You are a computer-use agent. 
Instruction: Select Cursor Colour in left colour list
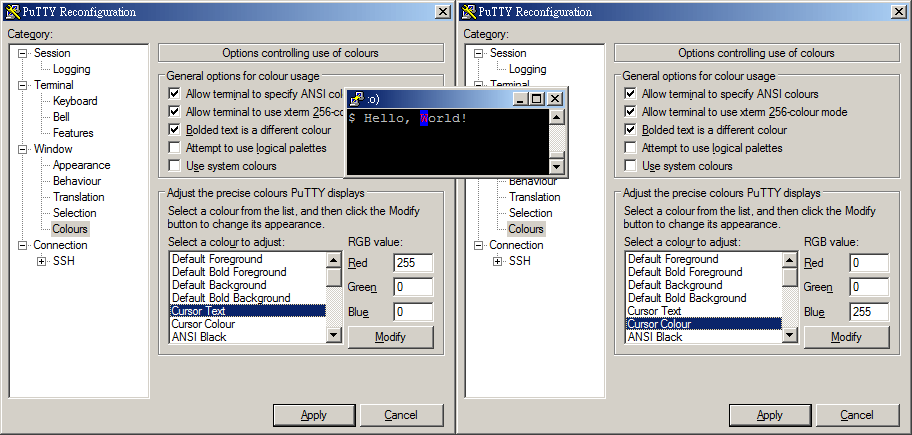click(x=248, y=324)
